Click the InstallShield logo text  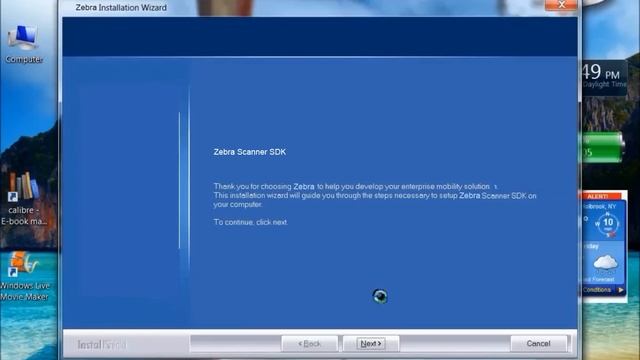pyautogui.click(x=102, y=345)
